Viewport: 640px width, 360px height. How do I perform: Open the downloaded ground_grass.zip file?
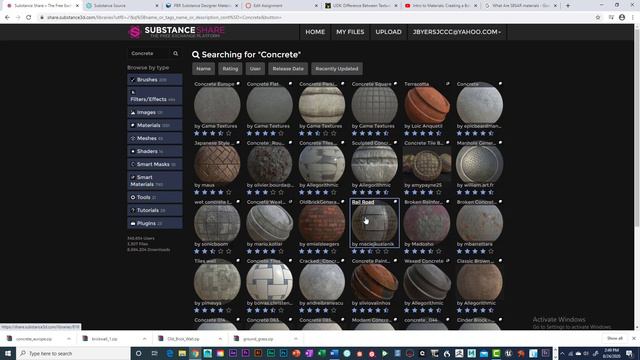tap(258, 339)
